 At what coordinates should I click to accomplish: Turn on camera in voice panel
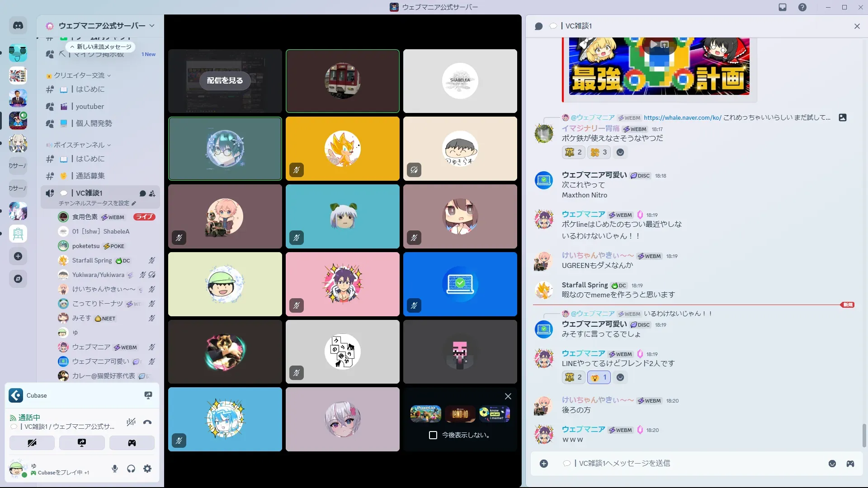pyautogui.click(x=32, y=443)
